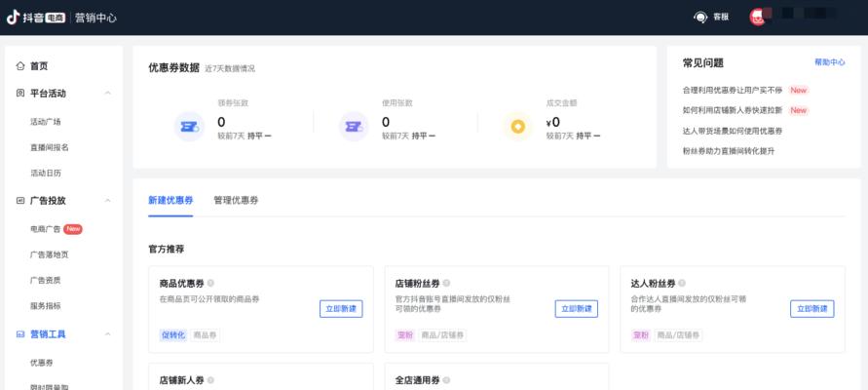The height and width of the screenshot is (390, 868).
Task: Click info icon next to 商品优惠券
Action: 210,283
